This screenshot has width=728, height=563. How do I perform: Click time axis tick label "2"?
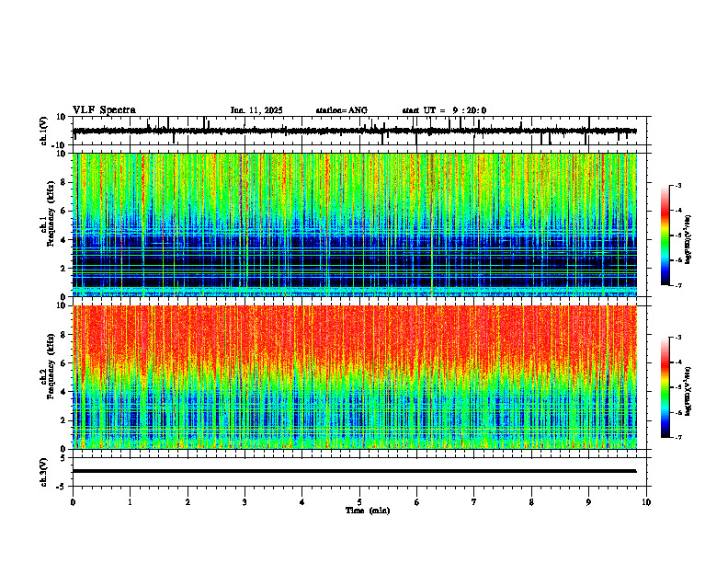click(188, 502)
